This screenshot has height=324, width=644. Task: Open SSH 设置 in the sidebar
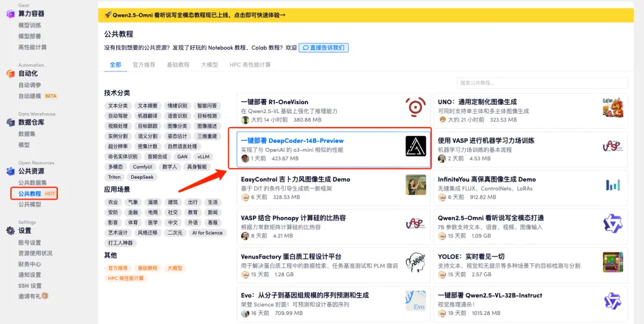(30, 285)
